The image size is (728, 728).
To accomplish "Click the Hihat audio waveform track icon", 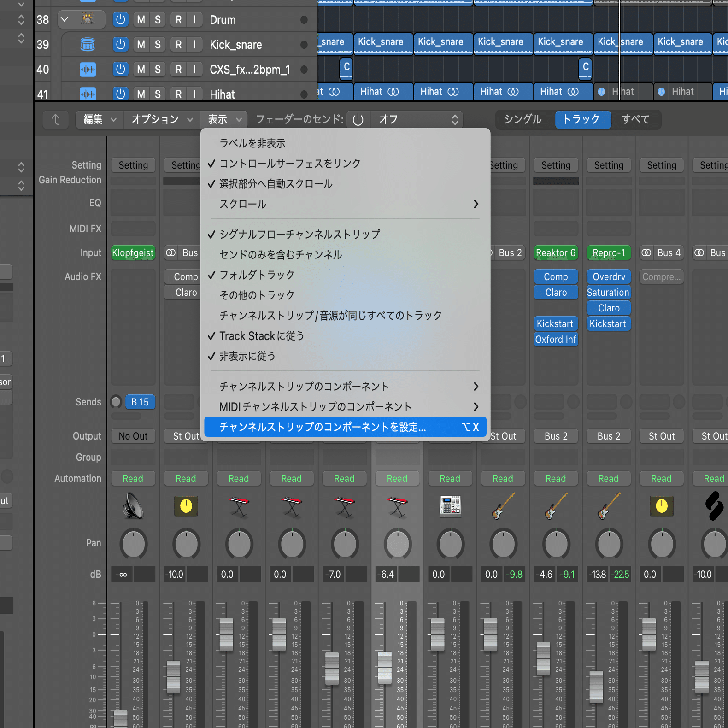I will coord(88,94).
